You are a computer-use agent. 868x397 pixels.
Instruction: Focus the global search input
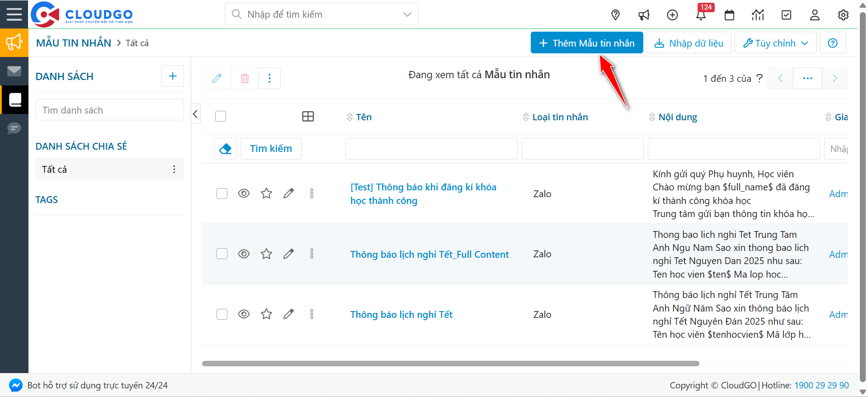point(321,14)
